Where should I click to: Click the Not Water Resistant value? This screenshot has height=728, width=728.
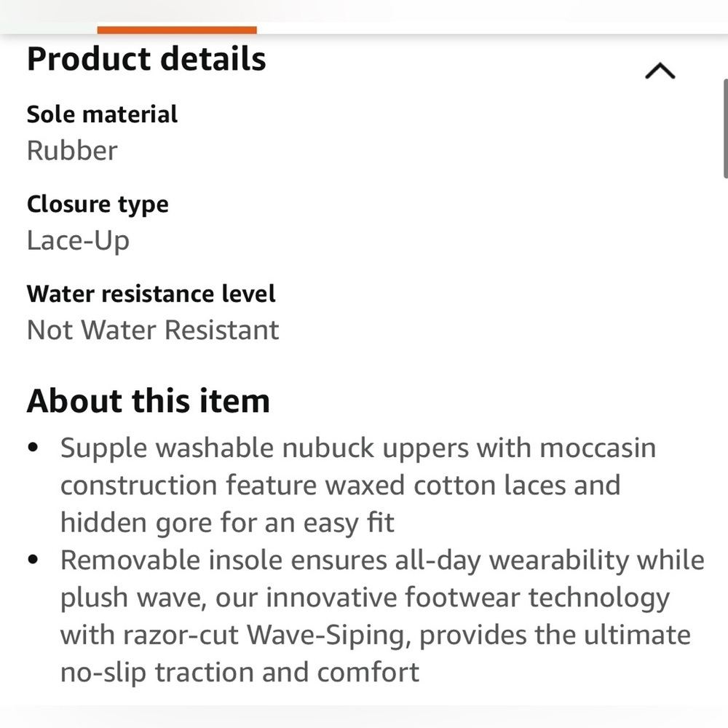pos(153,330)
